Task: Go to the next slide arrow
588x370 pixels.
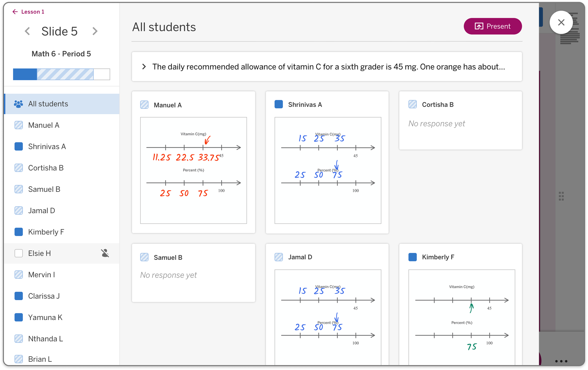Action: [95, 31]
